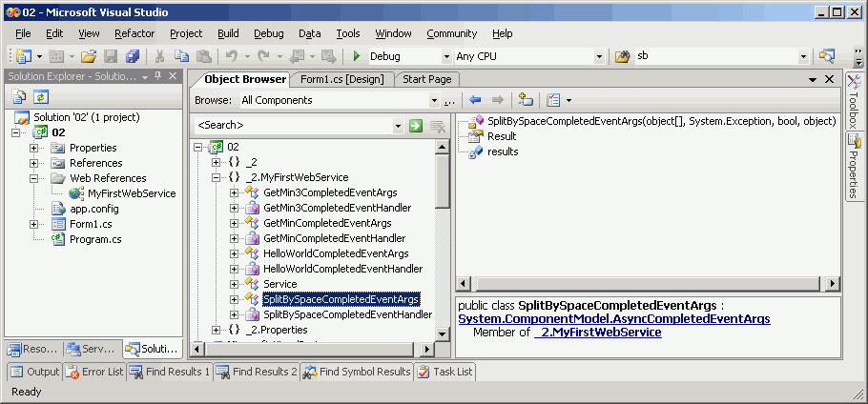Open the Browse All Components dropdown
This screenshot has height=404, width=868.
pos(435,101)
